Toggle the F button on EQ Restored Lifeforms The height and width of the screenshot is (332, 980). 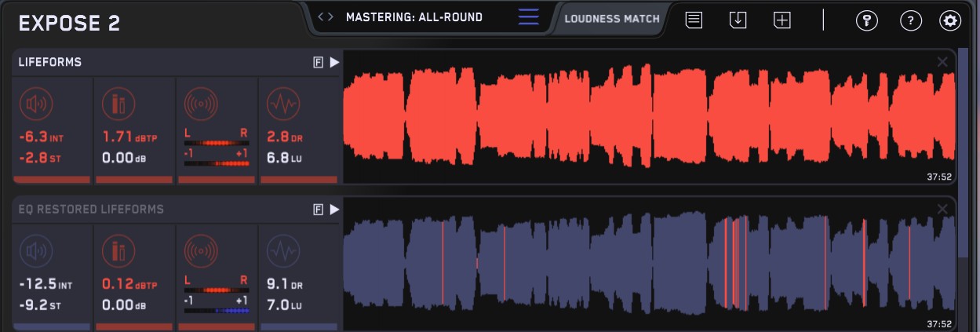point(318,210)
